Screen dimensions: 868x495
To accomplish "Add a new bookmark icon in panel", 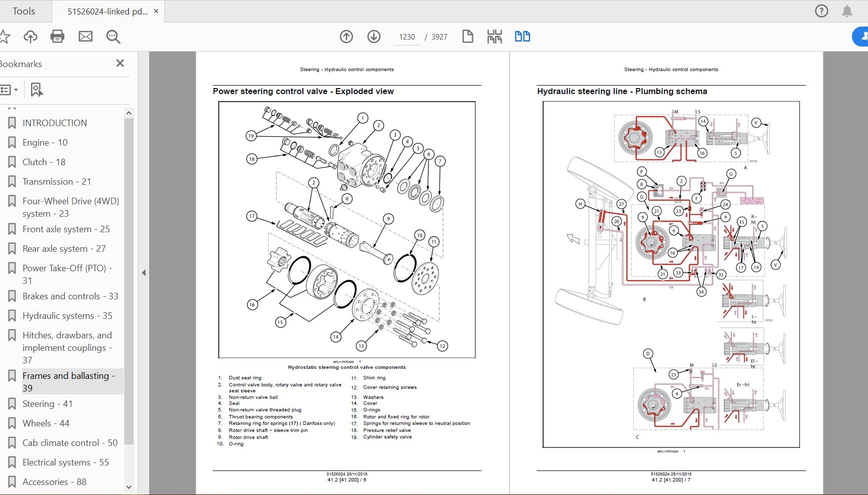I will click(37, 90).
